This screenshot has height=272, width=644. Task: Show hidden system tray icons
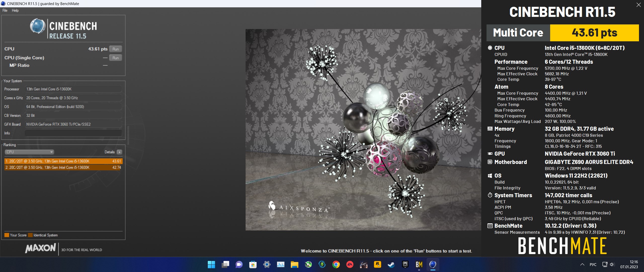coord(582,264)
